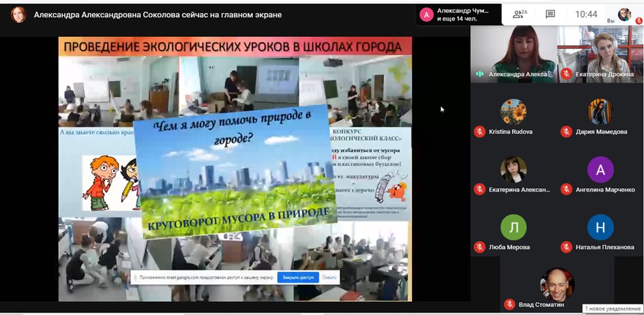Screen dimensions: 644x315
Task: Click the presenter's avatar in the top-left
Action: (x=19, y=14)
